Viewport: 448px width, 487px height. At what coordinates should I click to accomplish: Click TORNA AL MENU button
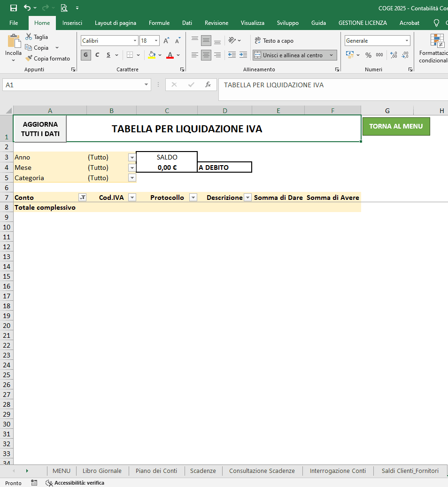click(x=396, y=126)
